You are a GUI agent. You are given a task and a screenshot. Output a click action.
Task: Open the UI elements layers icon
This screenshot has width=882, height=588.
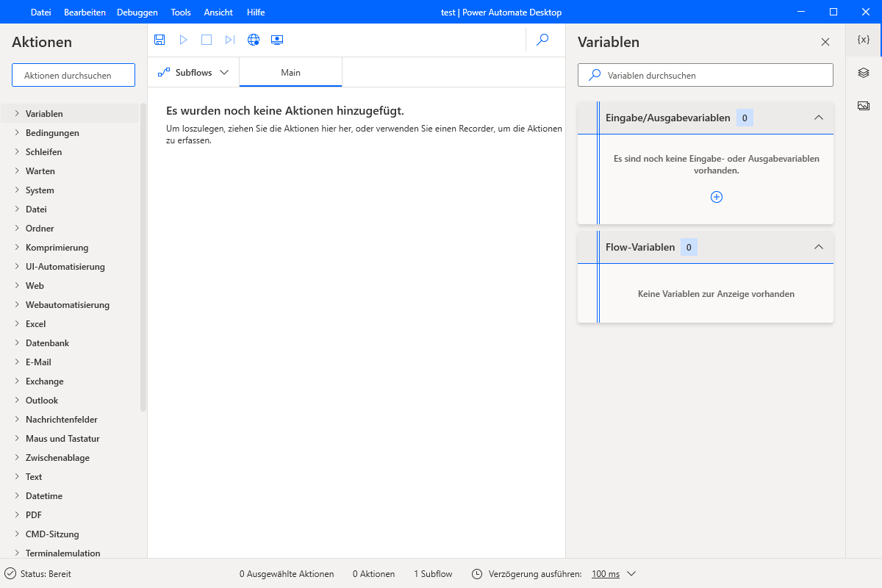click(864, 73)
